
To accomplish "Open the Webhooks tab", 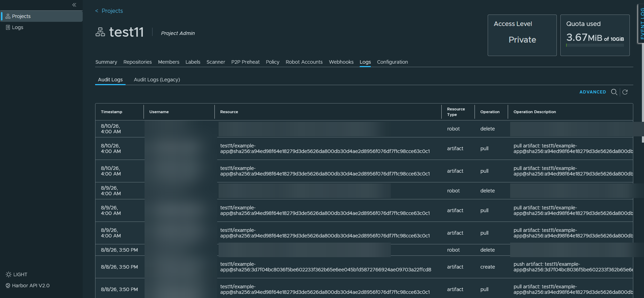I will coord(341,62).
